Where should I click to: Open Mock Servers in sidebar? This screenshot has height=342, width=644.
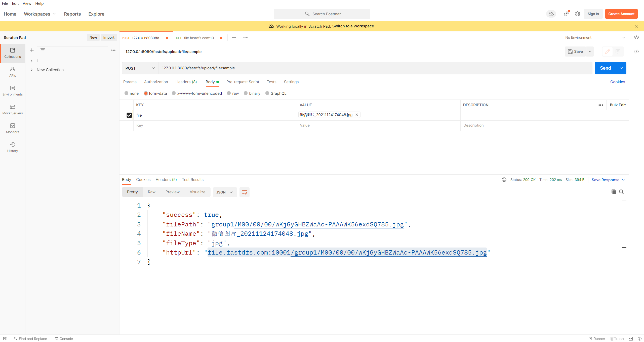coord(13,109)
